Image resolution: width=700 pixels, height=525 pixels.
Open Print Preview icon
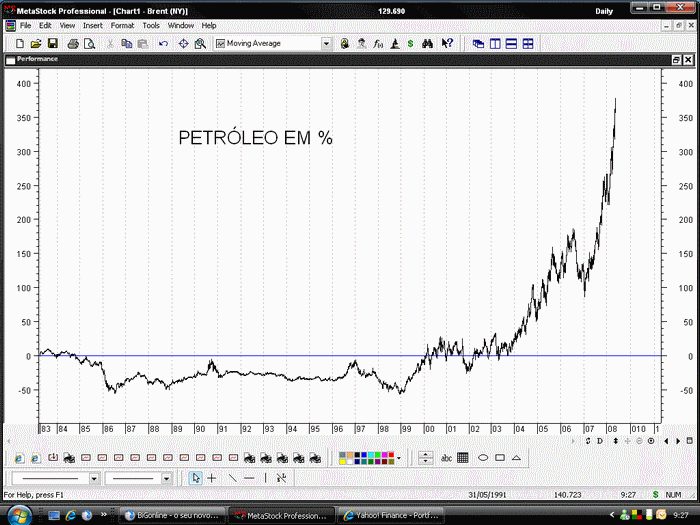coord(89,44)
